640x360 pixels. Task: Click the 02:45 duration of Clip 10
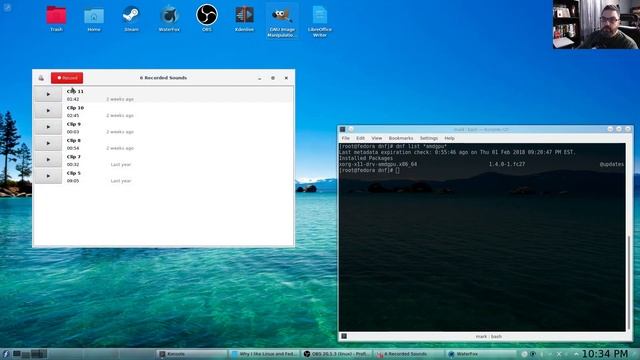click(x=73, y=116)
